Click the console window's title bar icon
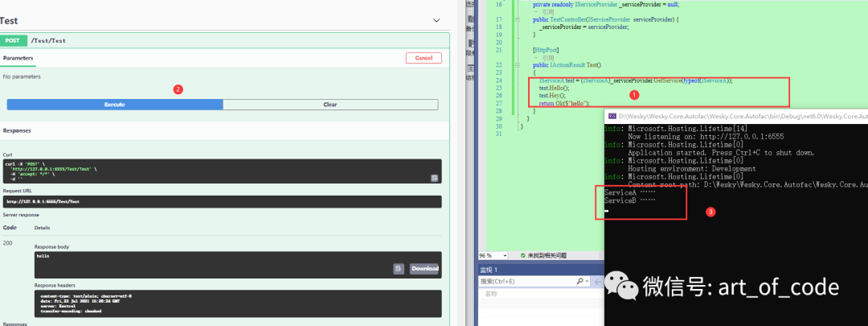The height and width of the screenshot is (326, 868). click(612, 117)
